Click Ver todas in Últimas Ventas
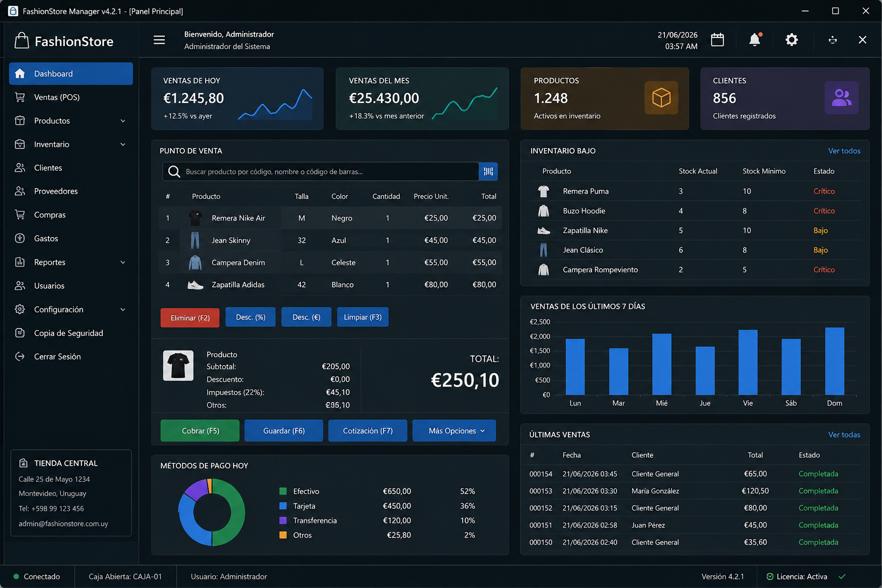The height and width of the screenshot is (588, 882). tap(844, 435)
